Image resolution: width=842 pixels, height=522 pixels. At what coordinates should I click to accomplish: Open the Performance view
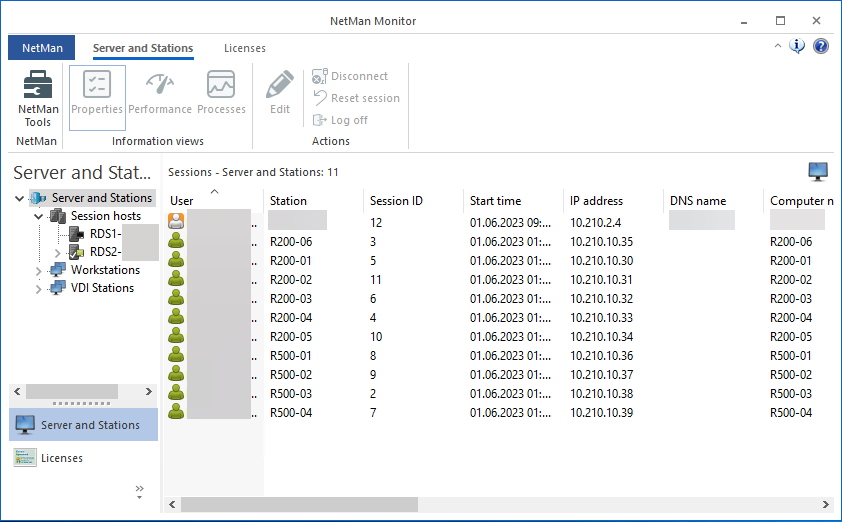pyautogui.click(x=160, y=93)
